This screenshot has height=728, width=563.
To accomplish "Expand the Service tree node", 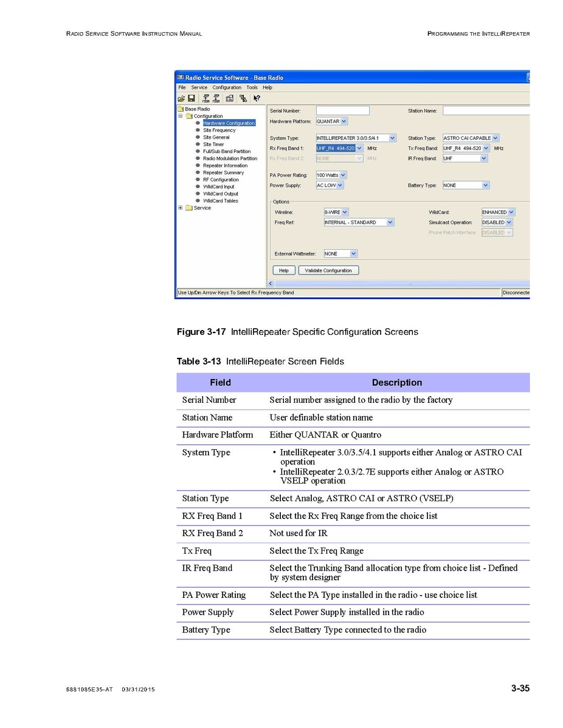I will pos(181,208).
